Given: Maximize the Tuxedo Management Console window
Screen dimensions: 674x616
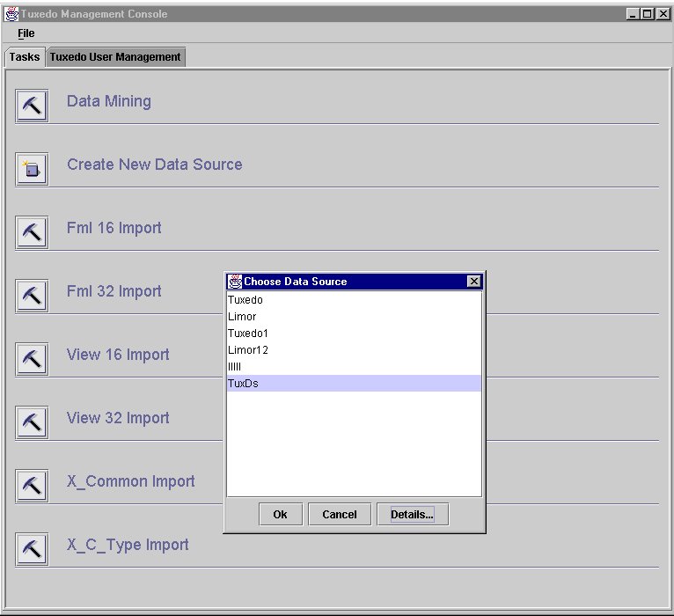Looking at the screenshot, I should tap(648, 14).
